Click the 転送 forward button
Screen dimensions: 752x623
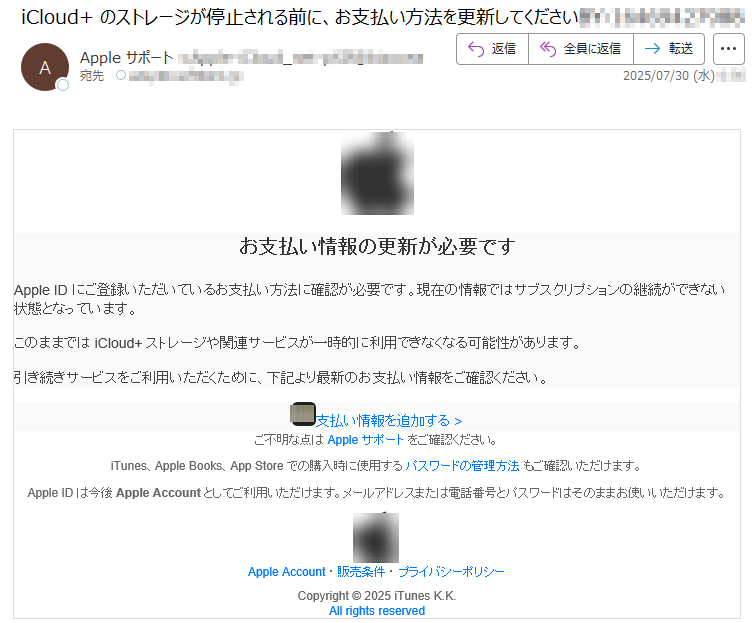669,49
